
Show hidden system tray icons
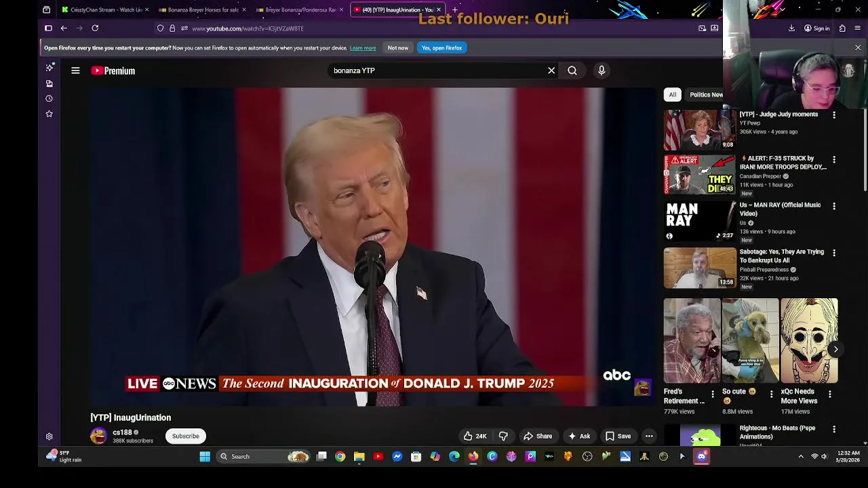pyautogui.click(x=801, y=457)
